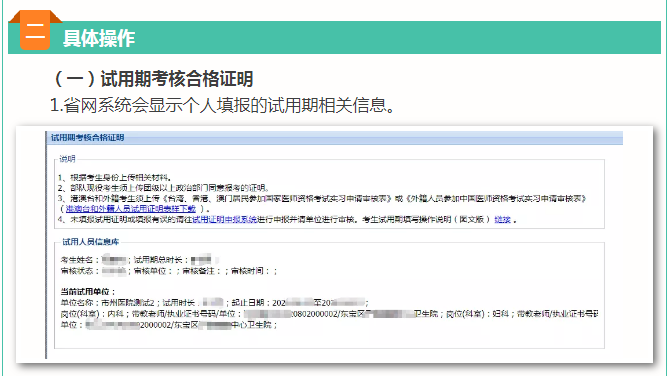Select the 具体操作 green section heading
The width and height of the screenshot is (669, 376).
pyautogui.click(x=99, y=38)
